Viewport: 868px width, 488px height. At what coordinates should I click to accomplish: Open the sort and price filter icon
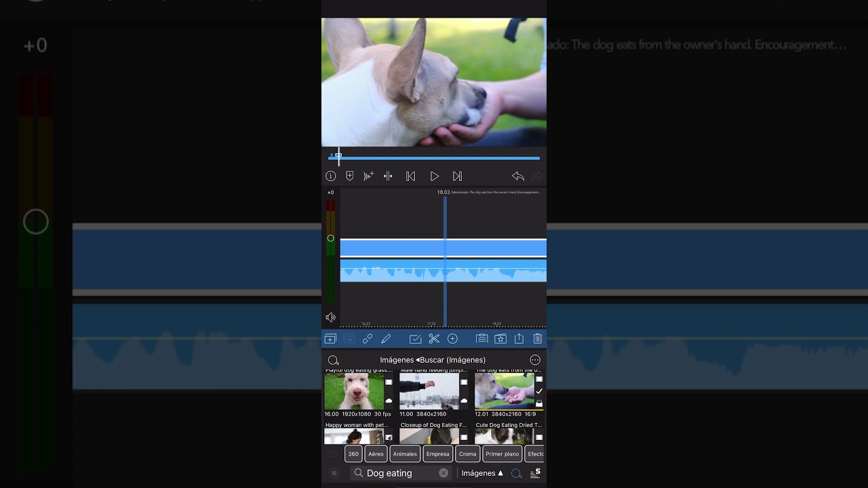tap(535, 473)
